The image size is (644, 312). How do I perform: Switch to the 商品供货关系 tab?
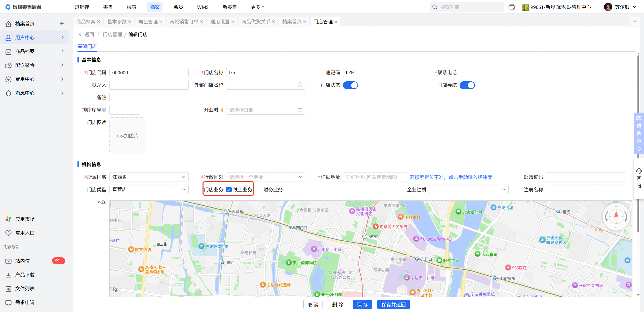coord(256,22)
